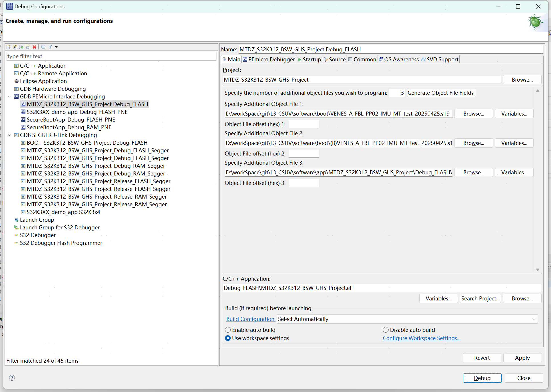Click the New launch configuration icon
The image size is (551, 392).
(8, 47)
